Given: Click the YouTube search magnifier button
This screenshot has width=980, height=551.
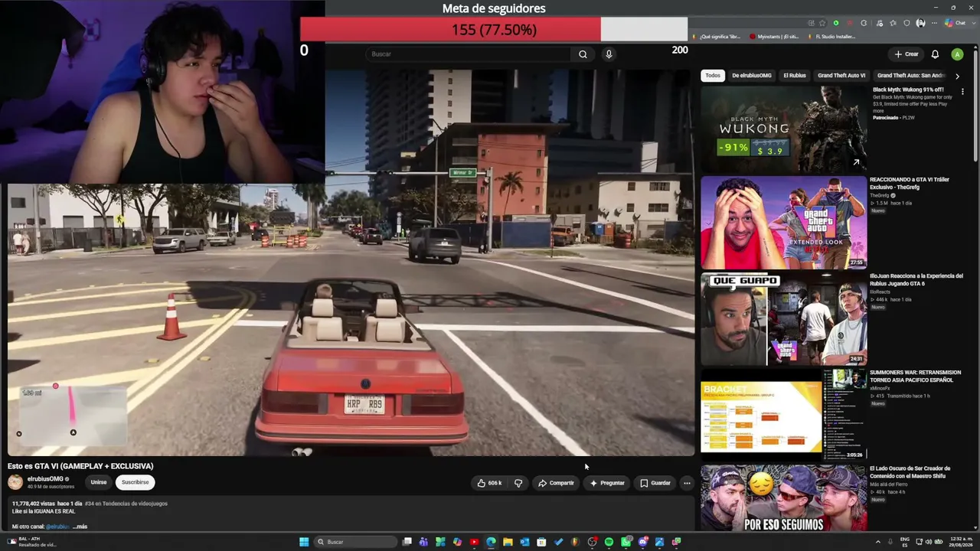Looking at the screenshot, I should [583, 54].
